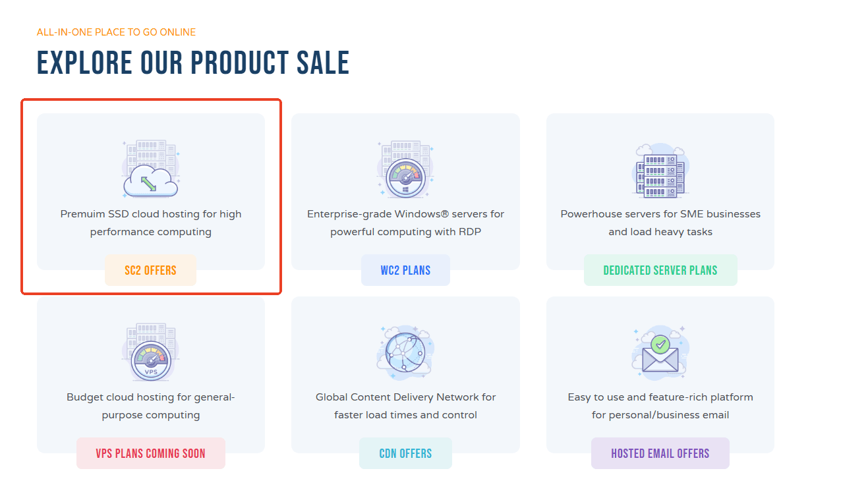Click VPS Plans Coming Soon button

[x=150, y=453]
